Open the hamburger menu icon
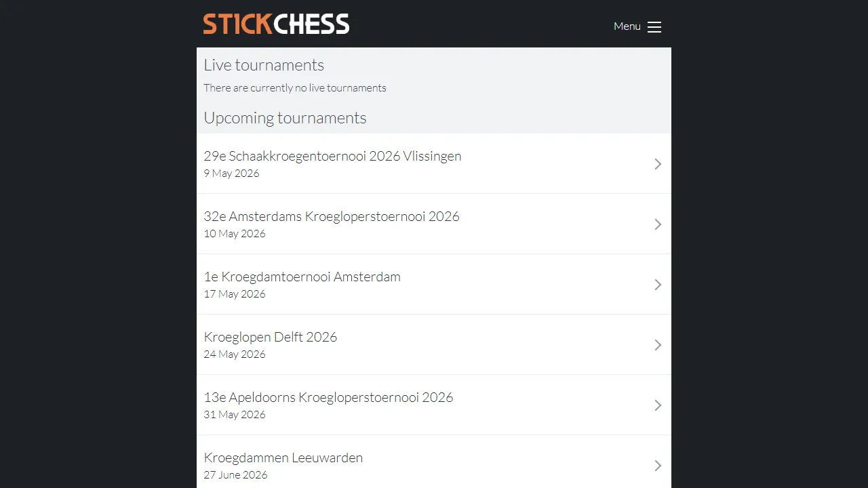Viewport: 868px width, 488px height. tap(654, 26)
